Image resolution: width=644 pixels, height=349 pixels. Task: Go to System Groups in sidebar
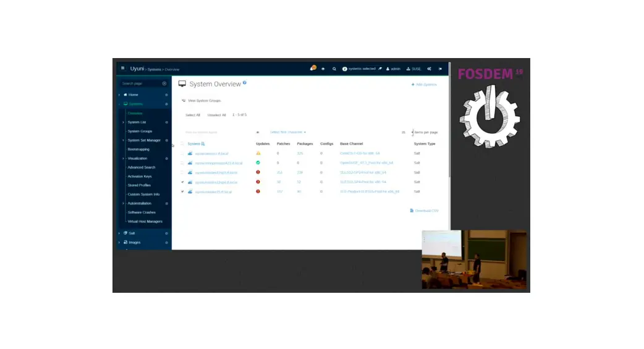tap(140, 132)
